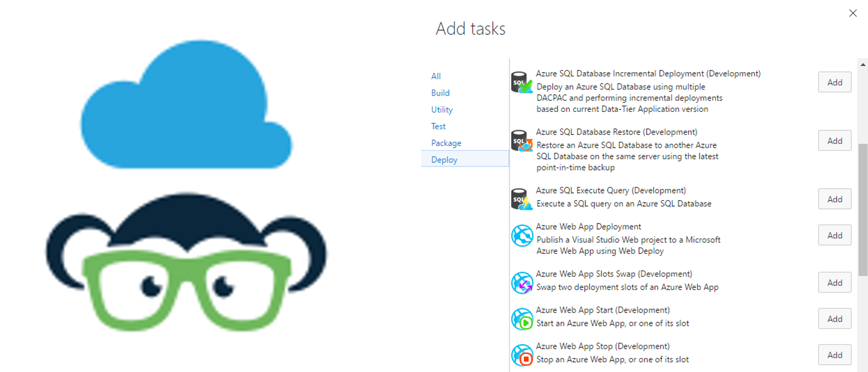Click description 'Swap two deployment slots of an Azure Web App'
868x372 pixels.
(627, 287)
